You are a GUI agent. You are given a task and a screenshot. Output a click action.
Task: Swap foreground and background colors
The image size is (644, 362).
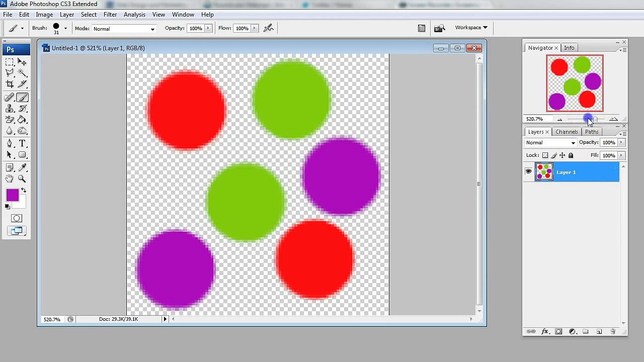tap(23, 191)
